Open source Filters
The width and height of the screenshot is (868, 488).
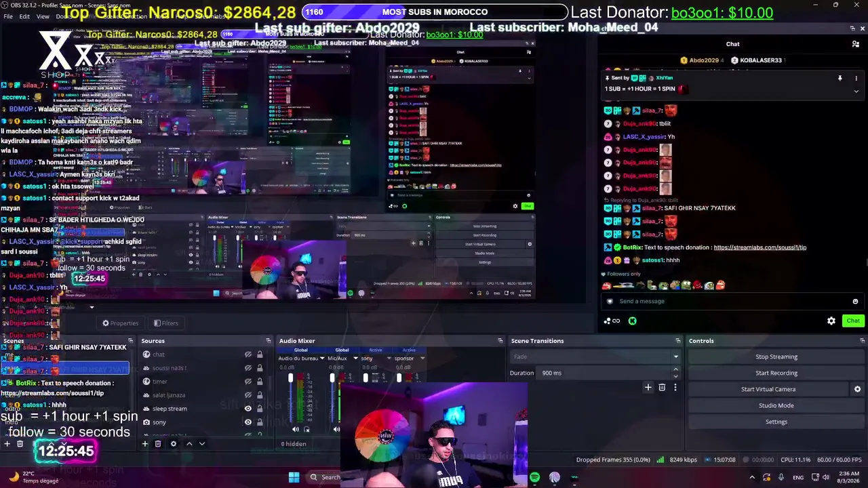coord(166,323)
